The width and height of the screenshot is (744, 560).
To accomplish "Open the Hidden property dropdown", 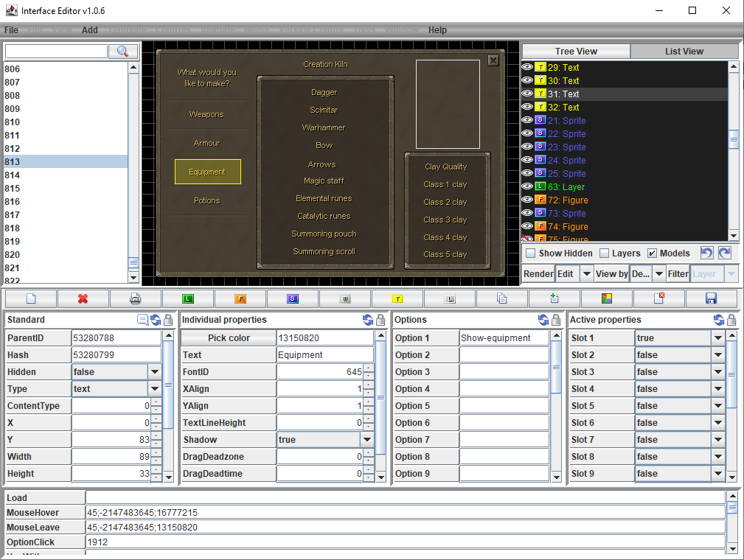I will (x=154, y=372).
